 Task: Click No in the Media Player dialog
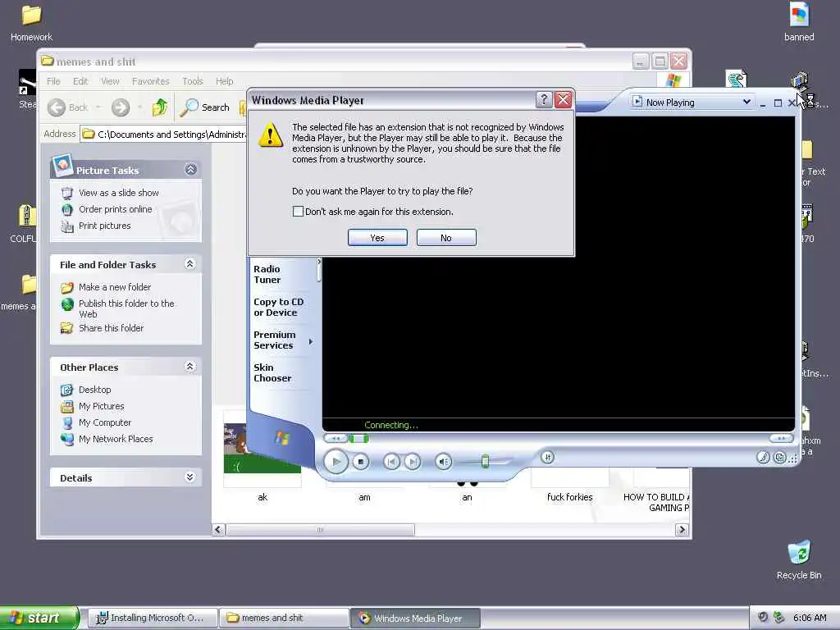(x=446, y=237)
